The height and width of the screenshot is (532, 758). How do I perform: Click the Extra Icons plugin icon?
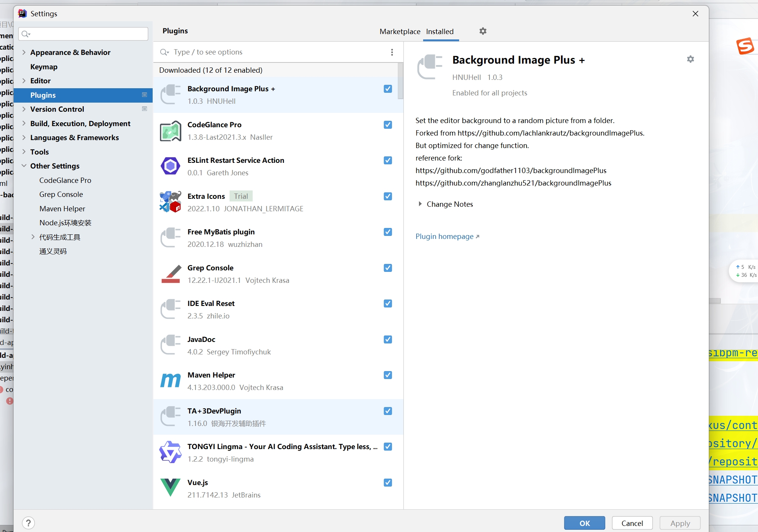170,202
